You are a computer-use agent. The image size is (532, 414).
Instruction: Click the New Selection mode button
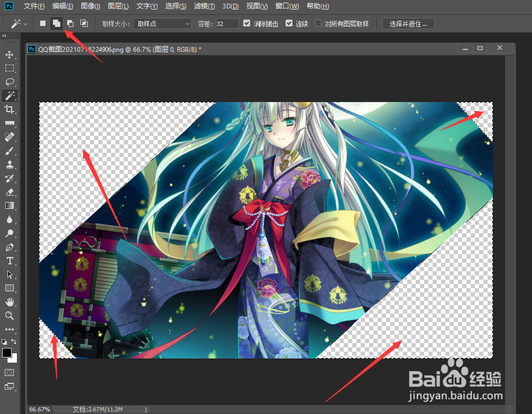coord(43,23)
